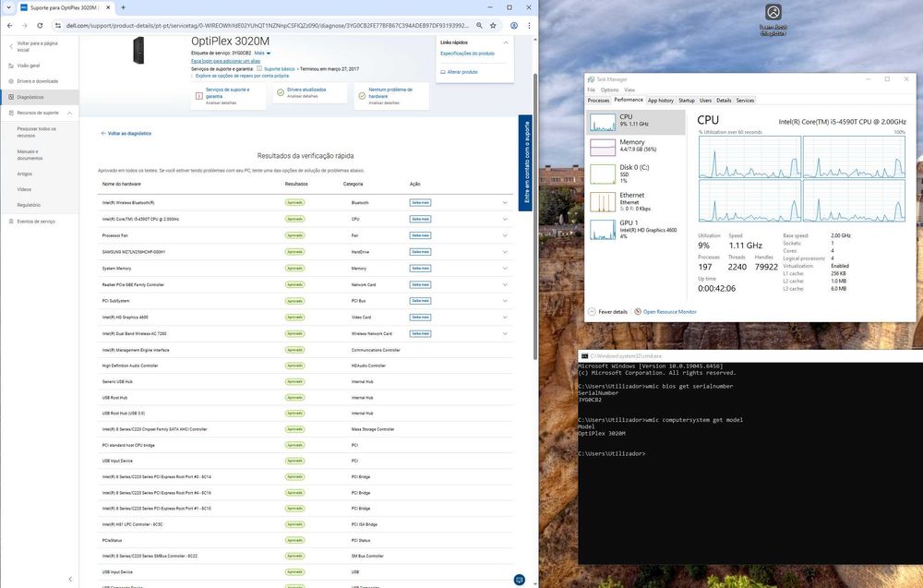Click Saiba mais for Intel HD Graphics 4600

[420, 318]
